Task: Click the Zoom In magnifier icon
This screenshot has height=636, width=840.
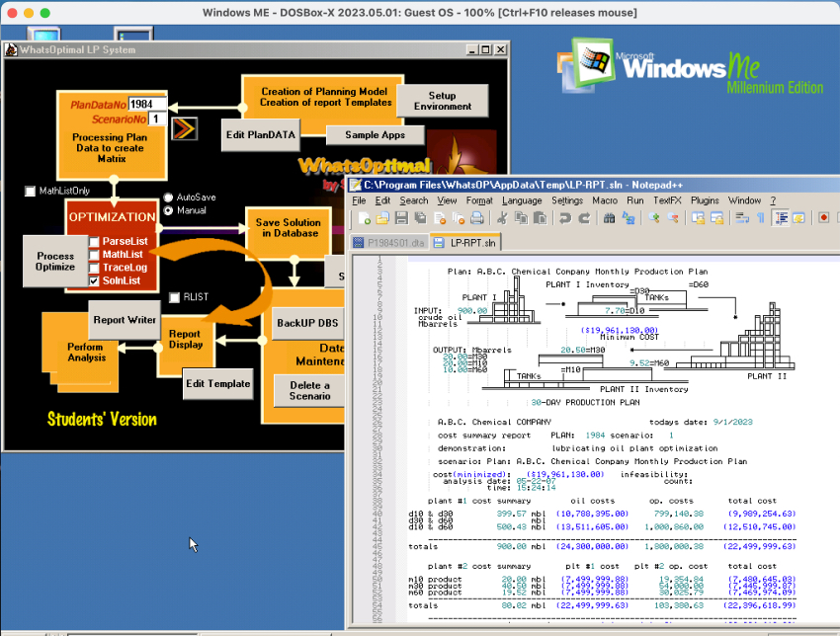Action: [x=653, y=218]
